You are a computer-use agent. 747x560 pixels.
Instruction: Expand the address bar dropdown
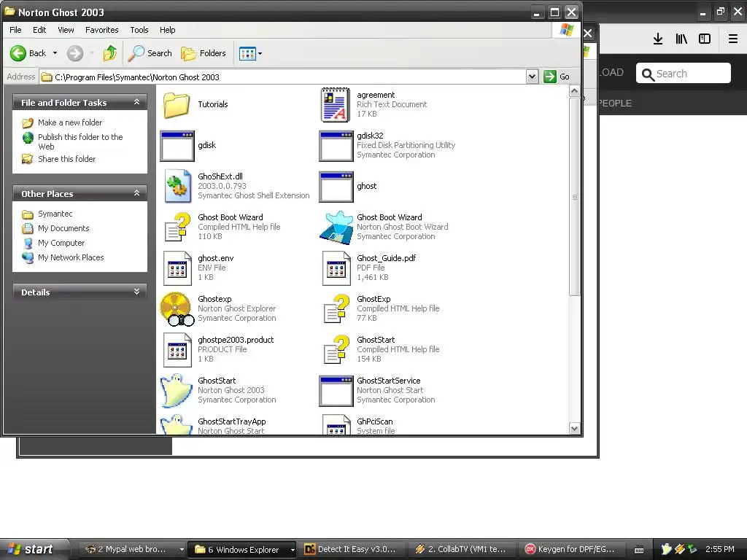click(x=532, y=77)
